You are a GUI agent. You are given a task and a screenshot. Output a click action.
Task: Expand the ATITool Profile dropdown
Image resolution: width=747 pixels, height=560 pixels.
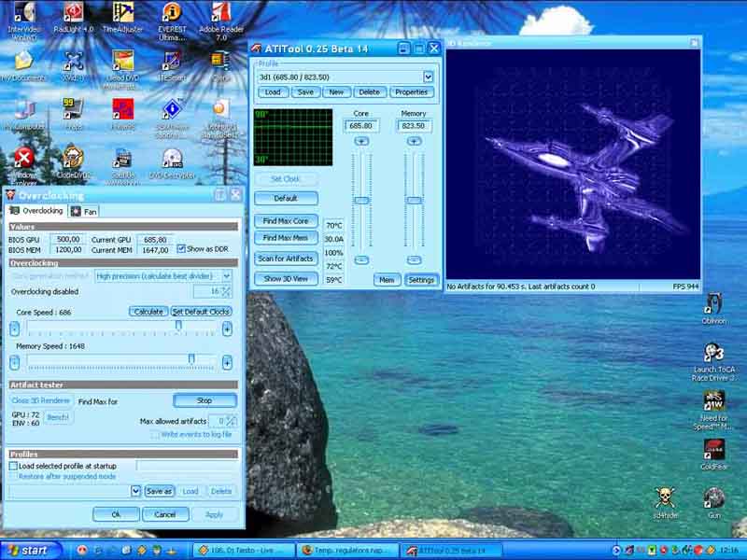(x=428, y=77)
